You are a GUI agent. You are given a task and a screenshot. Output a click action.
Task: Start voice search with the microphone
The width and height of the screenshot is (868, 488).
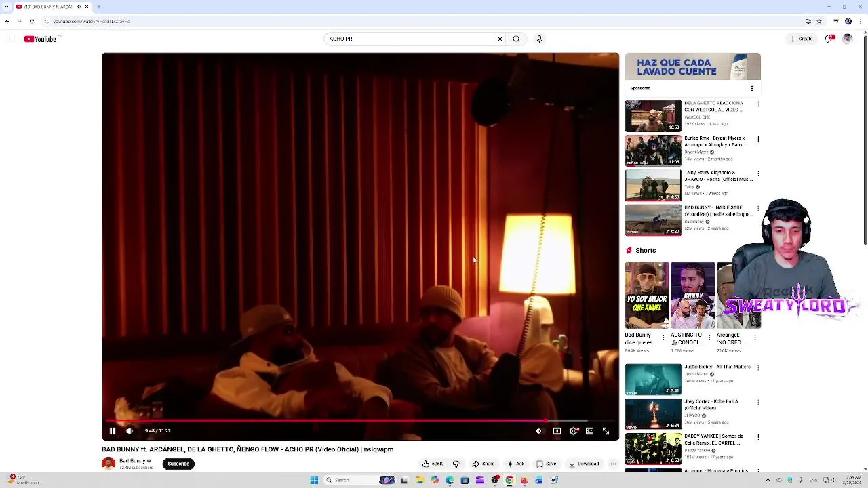pyautogui.click(x=539, y=39)
